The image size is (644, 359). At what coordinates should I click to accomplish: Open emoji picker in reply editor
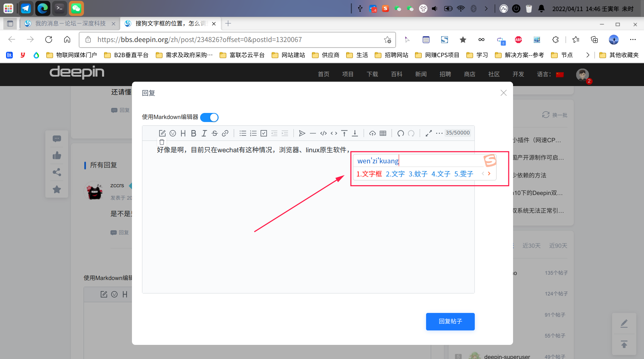[173, 133]
